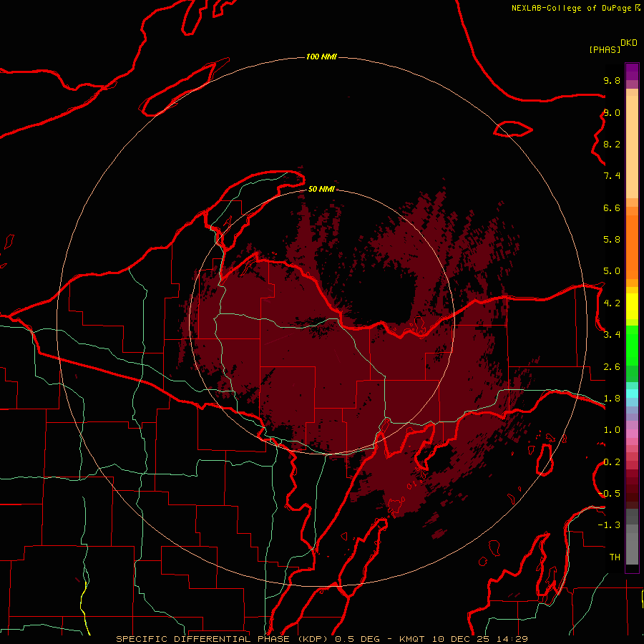
Task: Click the 2.6 scale value
Action: click(612, 367)
